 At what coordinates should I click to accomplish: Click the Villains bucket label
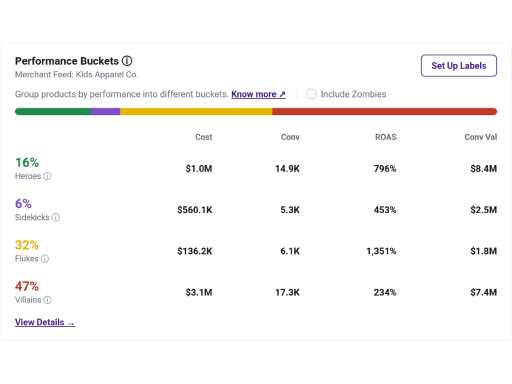pos(28,300)
